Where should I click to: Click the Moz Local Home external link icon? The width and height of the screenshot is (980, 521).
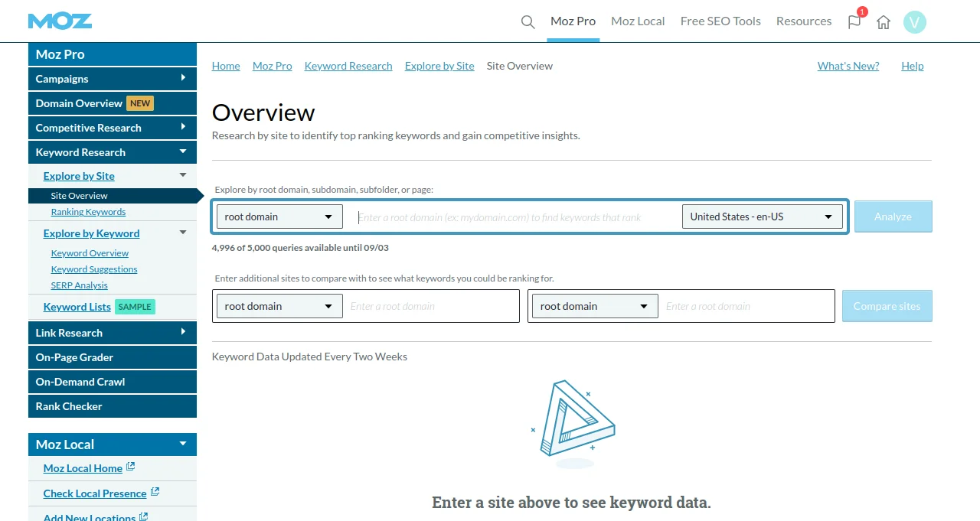click(130, 467)
